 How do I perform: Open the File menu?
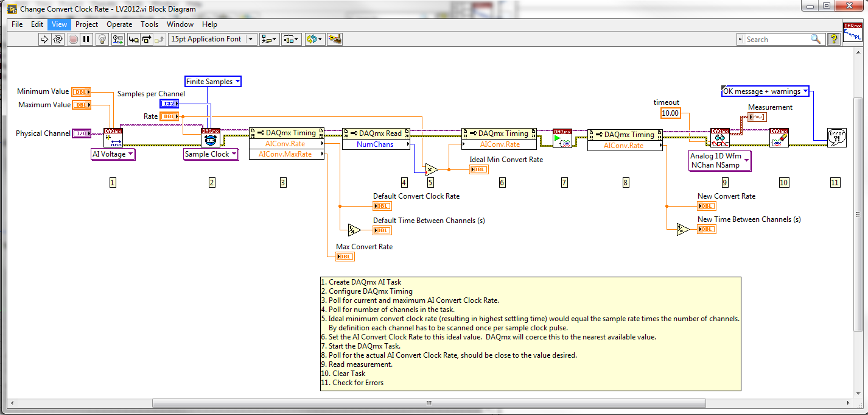click(x=17, y=24)
